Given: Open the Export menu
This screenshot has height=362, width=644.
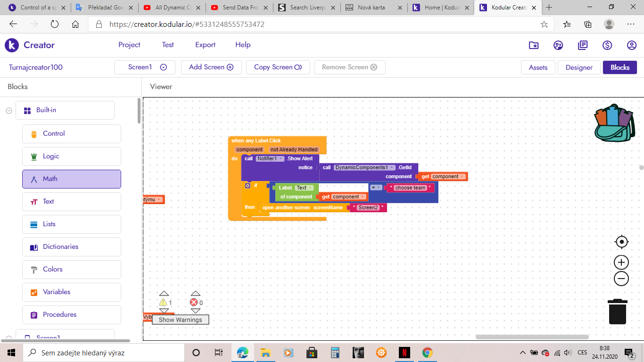Looking at the screenshot, I should [205, 45].
